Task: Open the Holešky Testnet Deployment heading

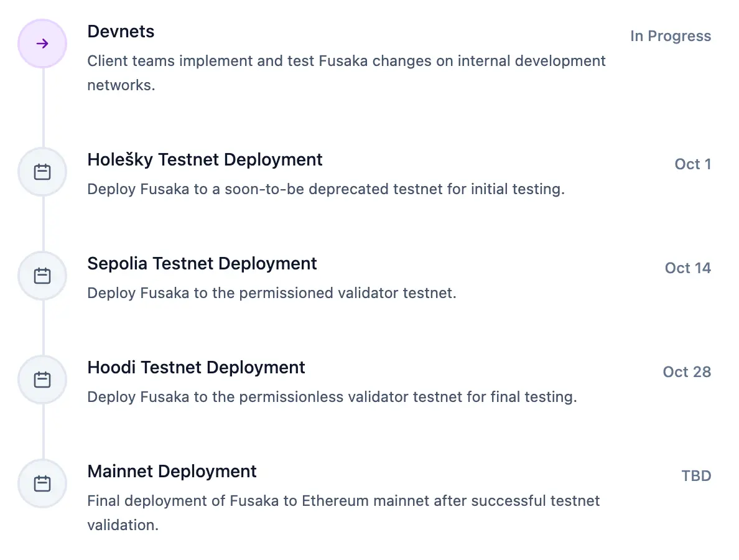Action: pyautogui.click(x=205, y=160)
